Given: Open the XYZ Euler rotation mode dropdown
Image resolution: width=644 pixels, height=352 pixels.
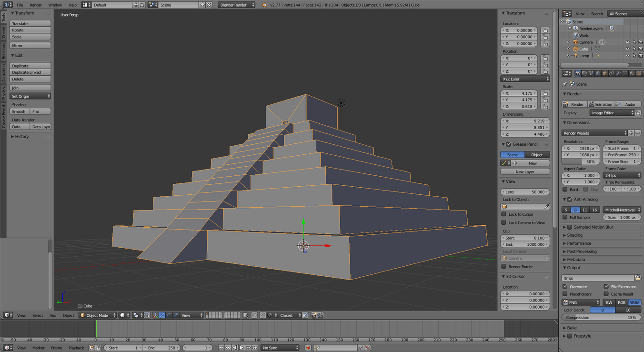Looking at the screenshot, I should tap(525, 79).
